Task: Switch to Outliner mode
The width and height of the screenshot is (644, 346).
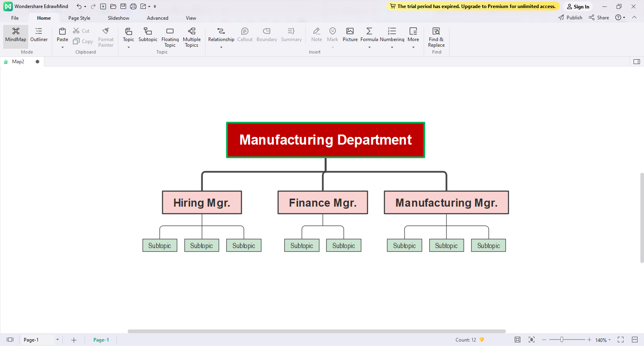Action: point(39,35)
